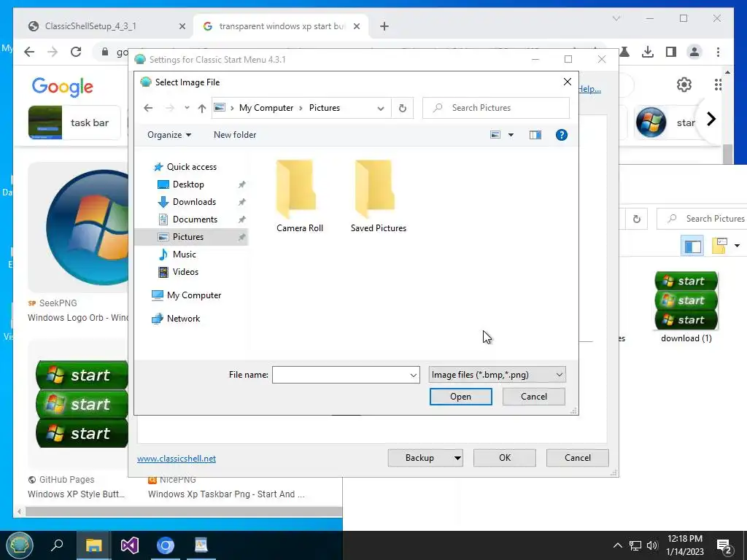Expand the File name history dropdown
747x560 pixels.
point(414,375)
